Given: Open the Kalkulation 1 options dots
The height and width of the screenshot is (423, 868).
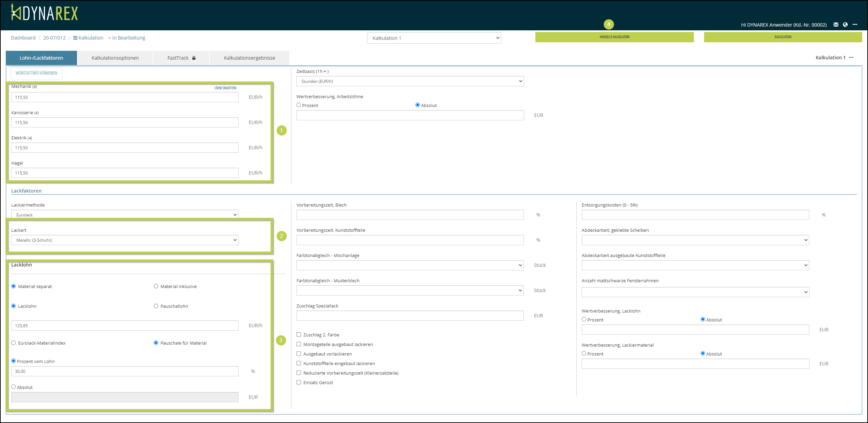Looking at the screenshot, I should [851, 58].
